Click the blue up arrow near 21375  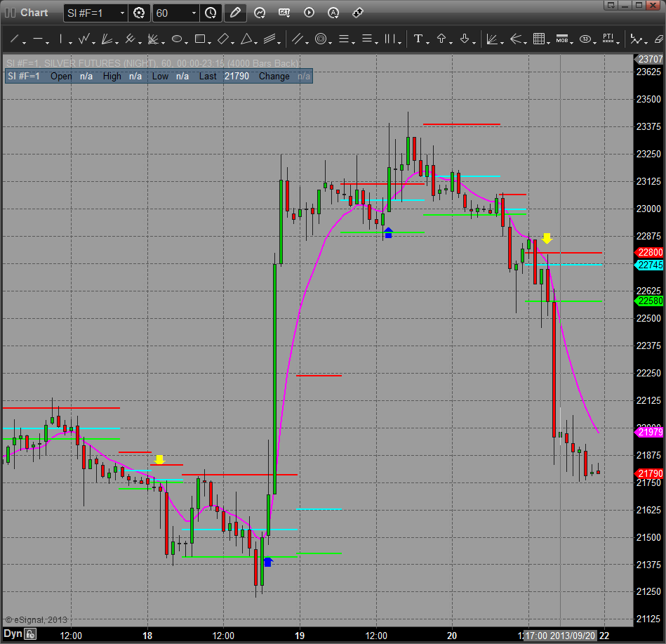click(267, 562)
